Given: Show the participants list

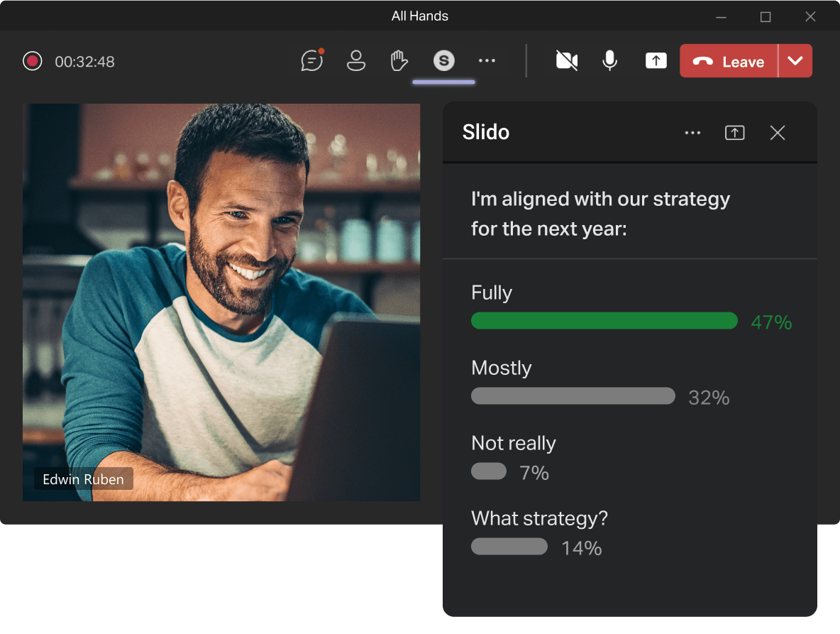Looking at the screenshot, I should click(x=356, y=60).
